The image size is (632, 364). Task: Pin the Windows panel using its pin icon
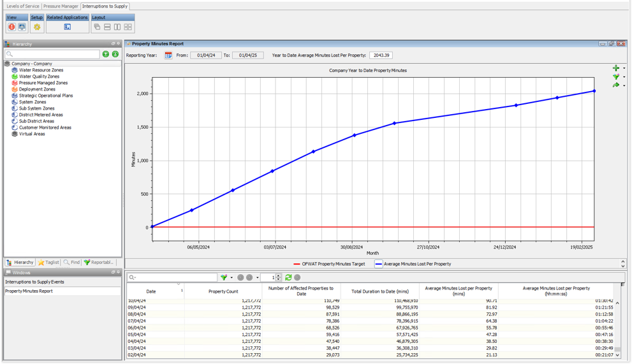[118, 272]
